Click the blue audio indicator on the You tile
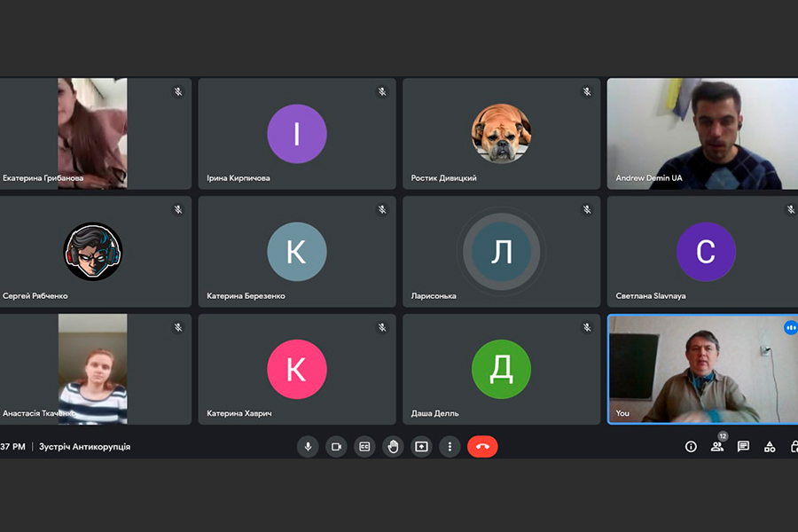The width and height of the screenshot is (798, 532). tap(790, 327)
